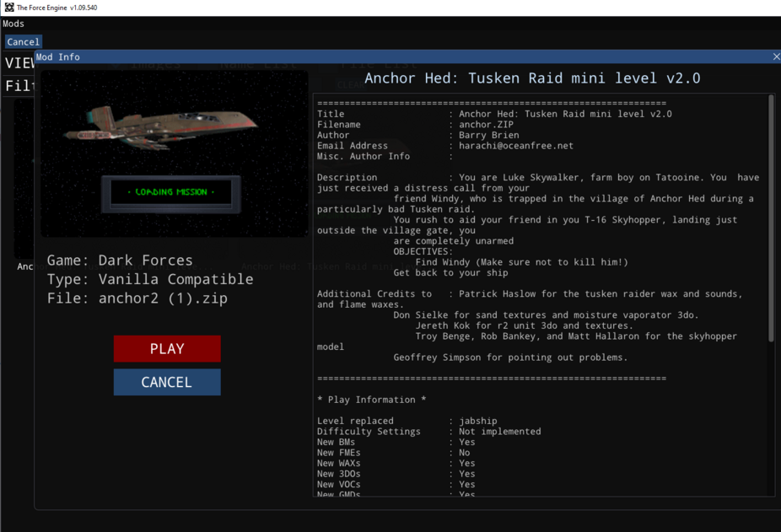Click the Additional Credits to label
Image resolution: width=781 pixels, height=532 pixels.
coord(374,294)
